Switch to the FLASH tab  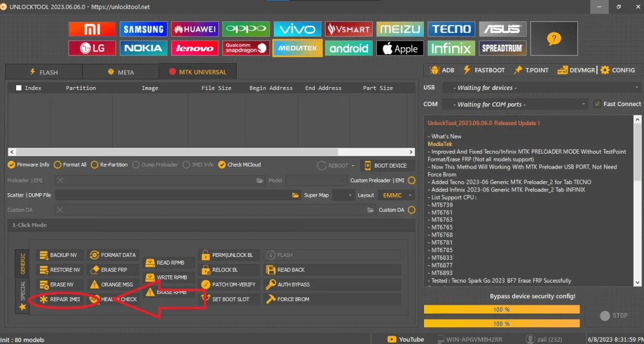pyautogui.click(x=44, y=72)
